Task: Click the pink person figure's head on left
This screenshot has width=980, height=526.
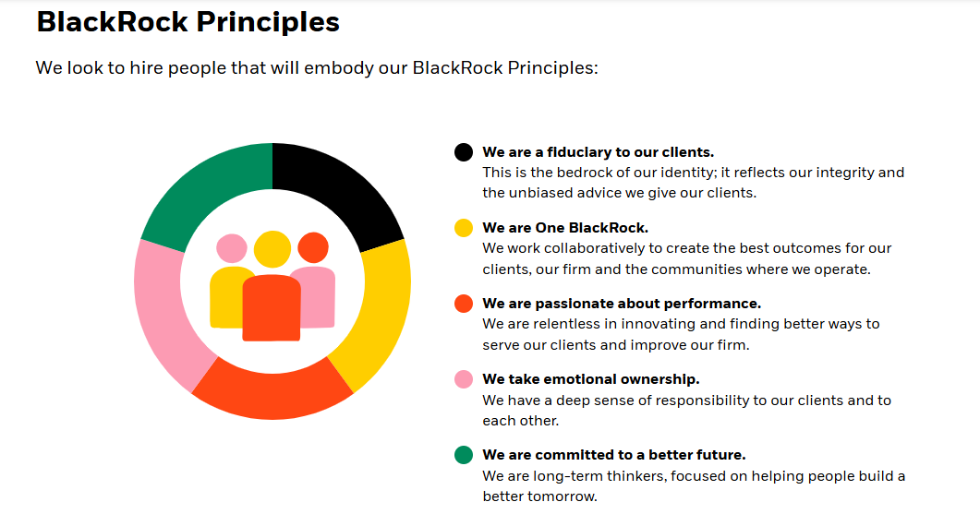Action: (x=232, y=248)
